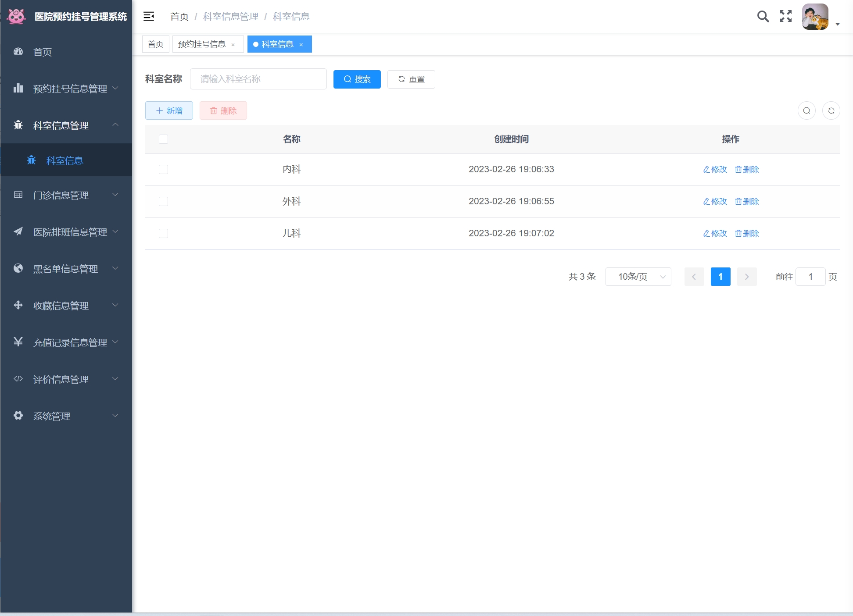Open the 10条/页 page size dropdown
Screen dimensions: 853x616
[x=638, y=277]
